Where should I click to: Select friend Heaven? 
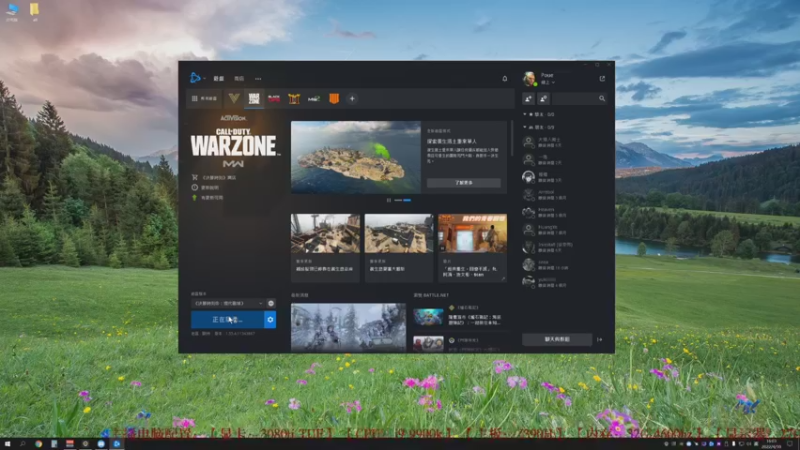point(564,212)
